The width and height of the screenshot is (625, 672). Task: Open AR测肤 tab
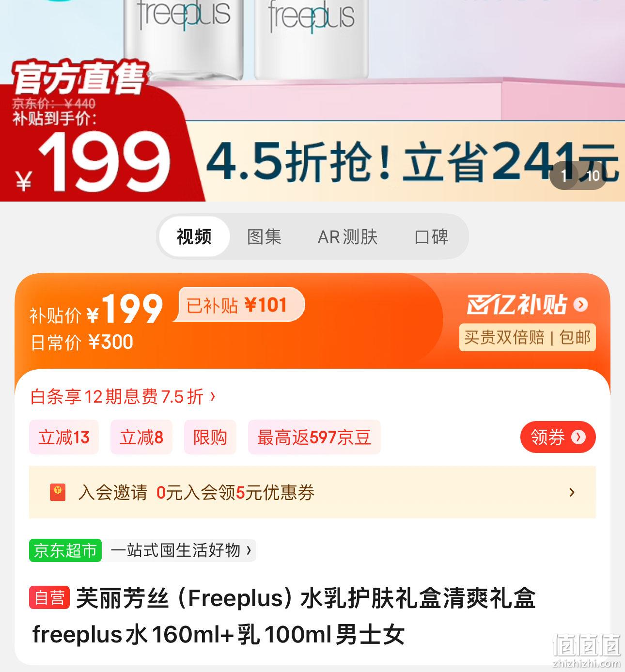point(347,237)
